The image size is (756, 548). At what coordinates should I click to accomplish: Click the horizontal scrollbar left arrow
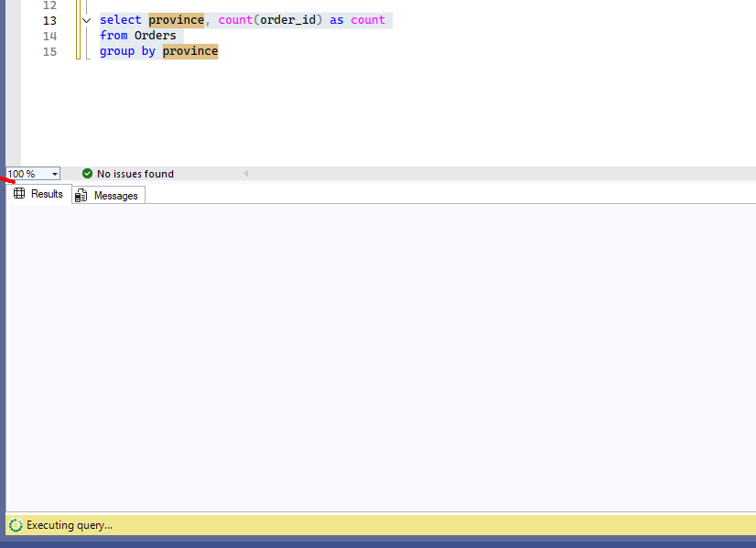[246, 174]
